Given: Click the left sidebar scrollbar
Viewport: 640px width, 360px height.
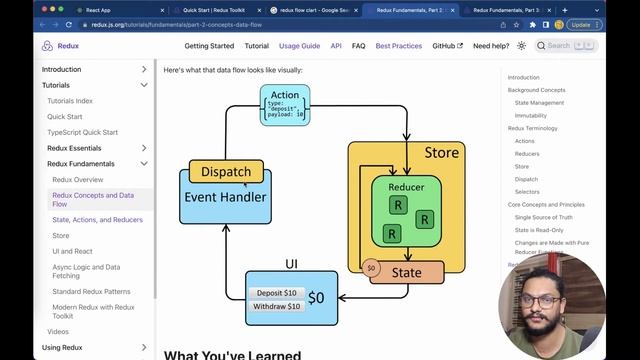Looking at the screenshot, I should tap(155, 179).
